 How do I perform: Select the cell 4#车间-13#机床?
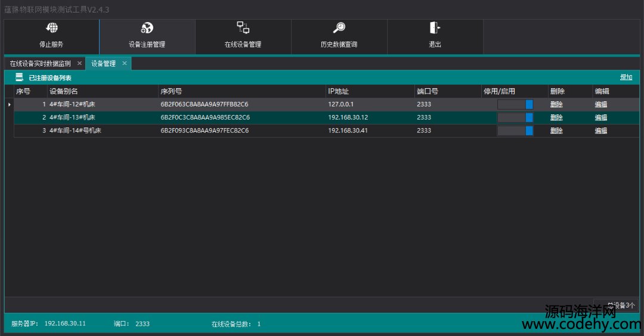(x=103, y=117)
